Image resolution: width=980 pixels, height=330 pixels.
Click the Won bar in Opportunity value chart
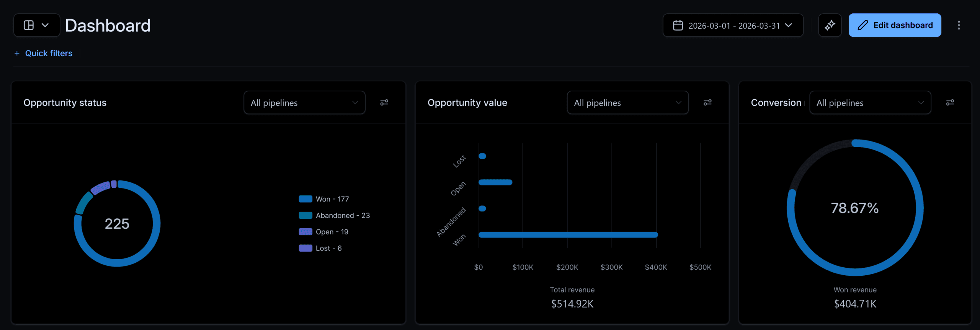coord(568,235)
